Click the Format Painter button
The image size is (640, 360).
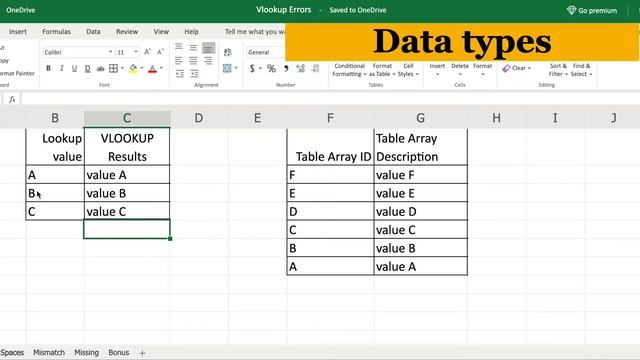(17, 73)
